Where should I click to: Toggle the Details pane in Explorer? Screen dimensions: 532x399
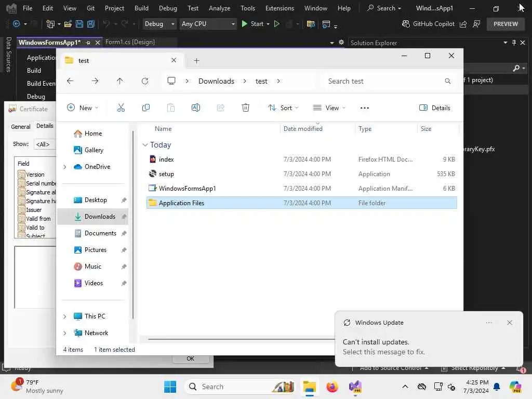[x=434, y=108]
